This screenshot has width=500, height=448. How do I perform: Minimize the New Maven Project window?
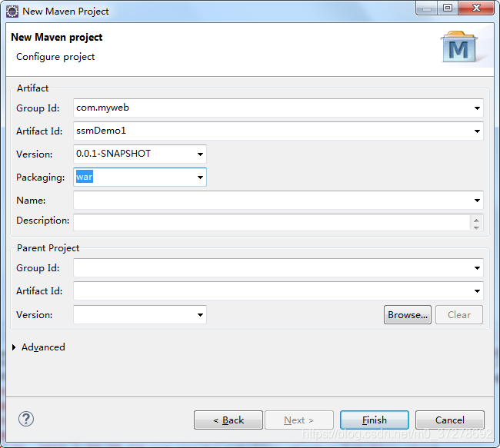click(427, 8)
